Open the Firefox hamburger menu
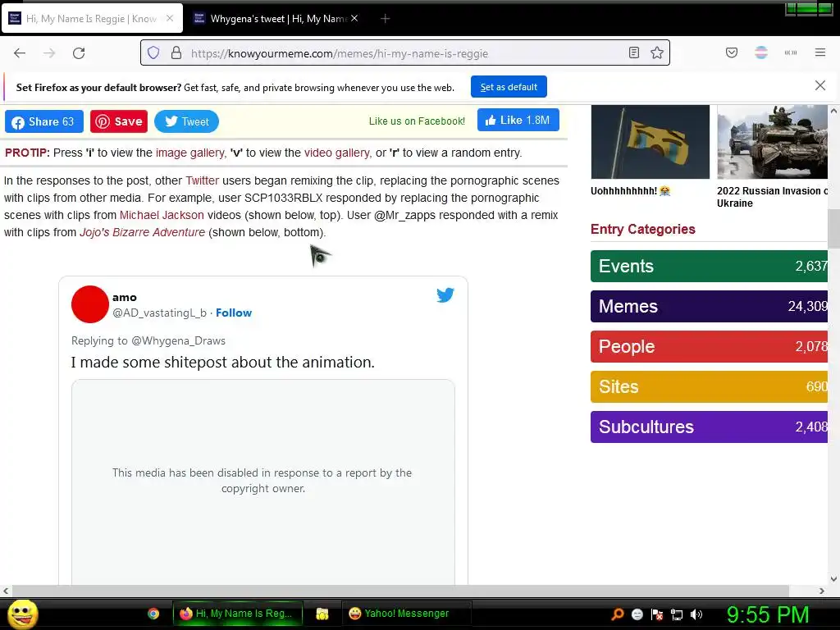 [x=820, y=52]
